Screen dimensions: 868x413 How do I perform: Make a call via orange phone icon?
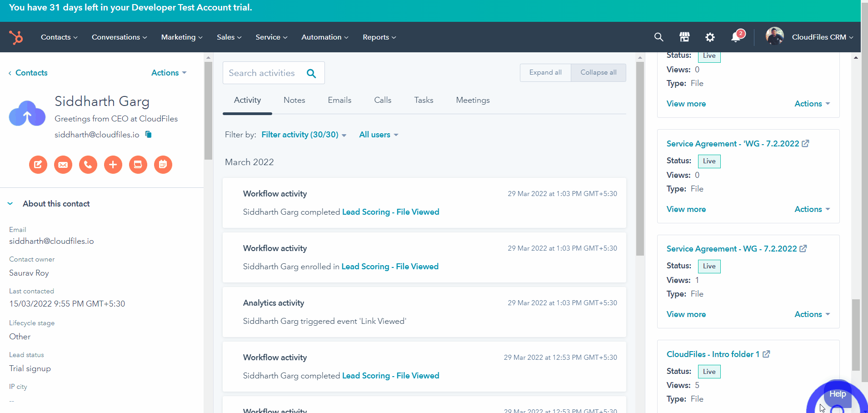(x=88, y=164)
